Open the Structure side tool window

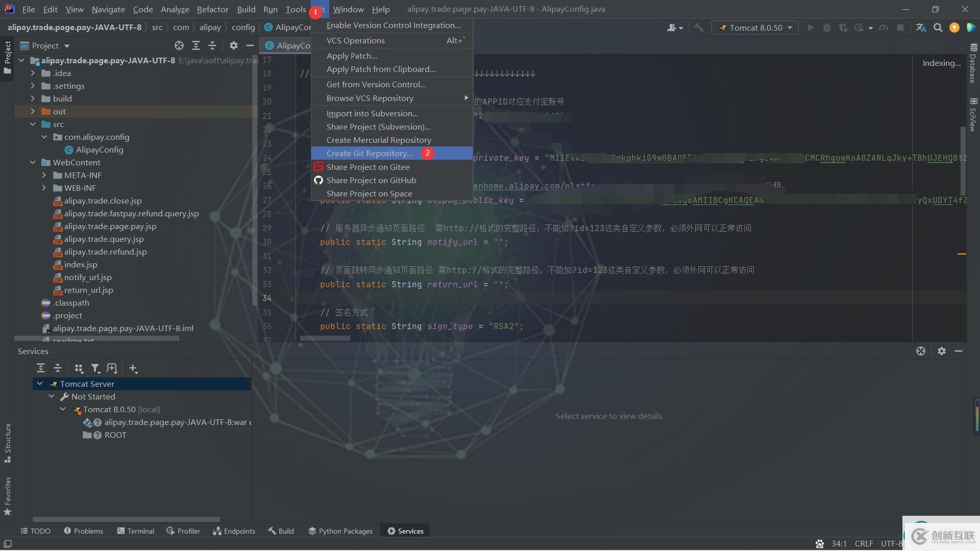tap(8, 442)
